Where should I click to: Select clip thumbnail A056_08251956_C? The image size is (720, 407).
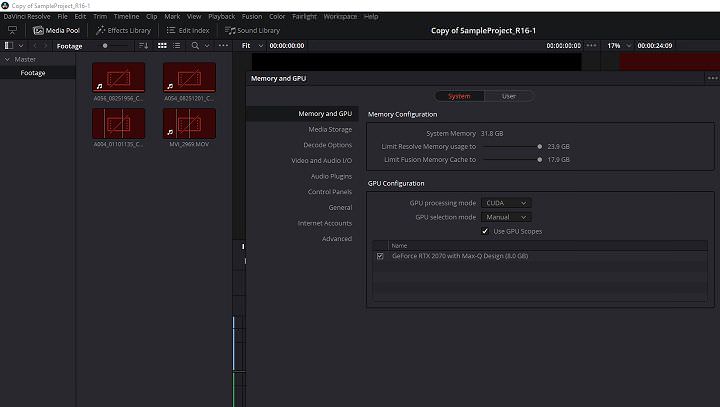pyautogui.click(x=118, y=77)
